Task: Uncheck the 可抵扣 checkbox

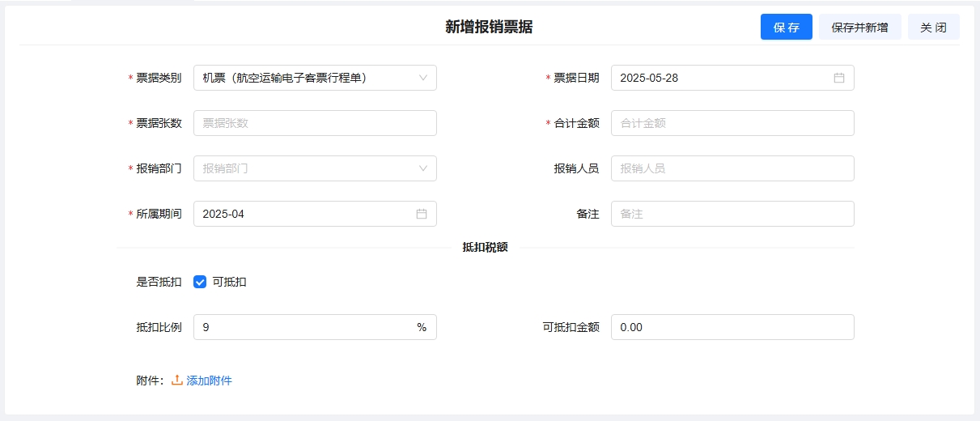Action: click(201, 282)
